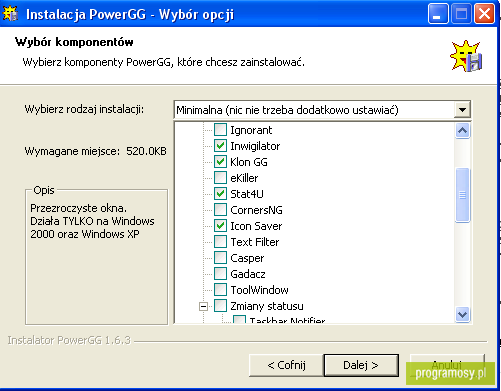The image size is (501, 391).
Task: Select the Stat4U label
Action: pos(247,194)
